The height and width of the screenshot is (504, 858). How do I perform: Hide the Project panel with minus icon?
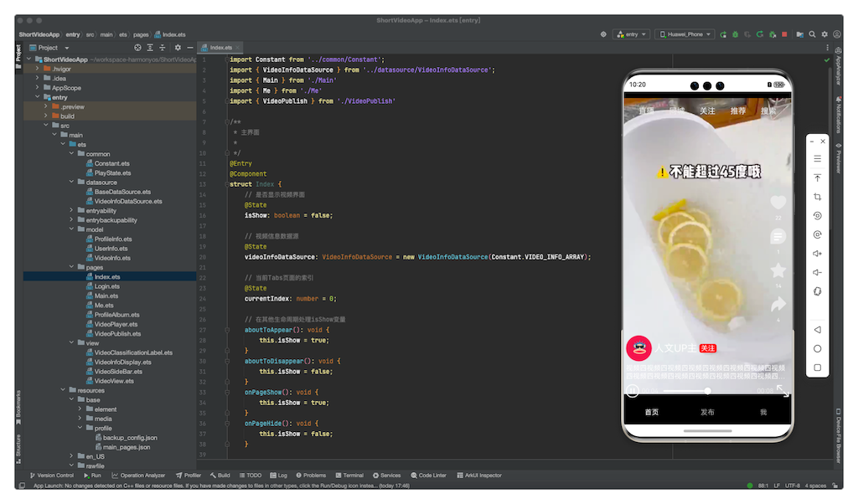tap(190, 48)
